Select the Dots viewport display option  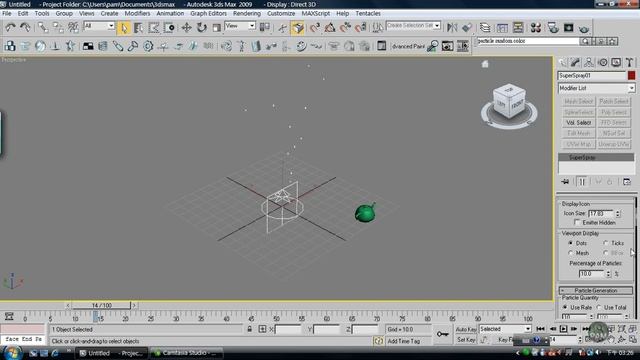pos(571,243)
